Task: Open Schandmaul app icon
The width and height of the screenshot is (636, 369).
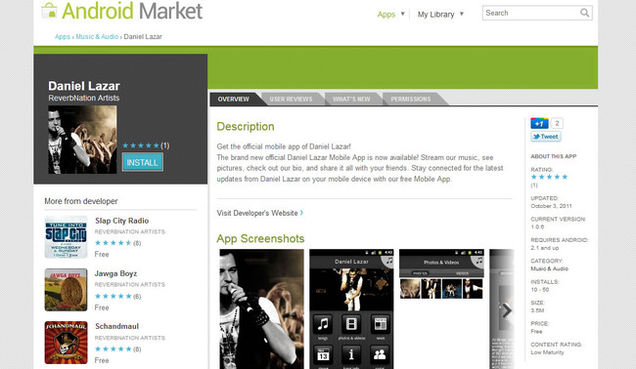Action: pos(66,343)
